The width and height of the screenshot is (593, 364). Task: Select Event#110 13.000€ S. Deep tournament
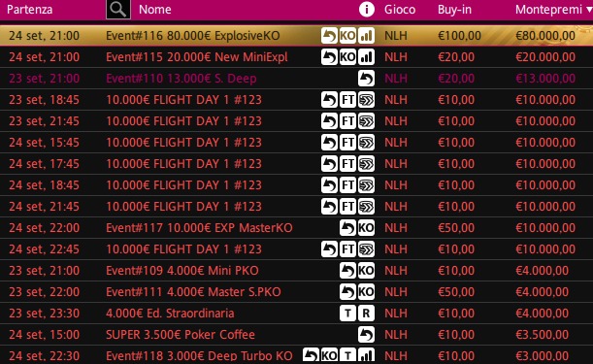click(297, 79)
